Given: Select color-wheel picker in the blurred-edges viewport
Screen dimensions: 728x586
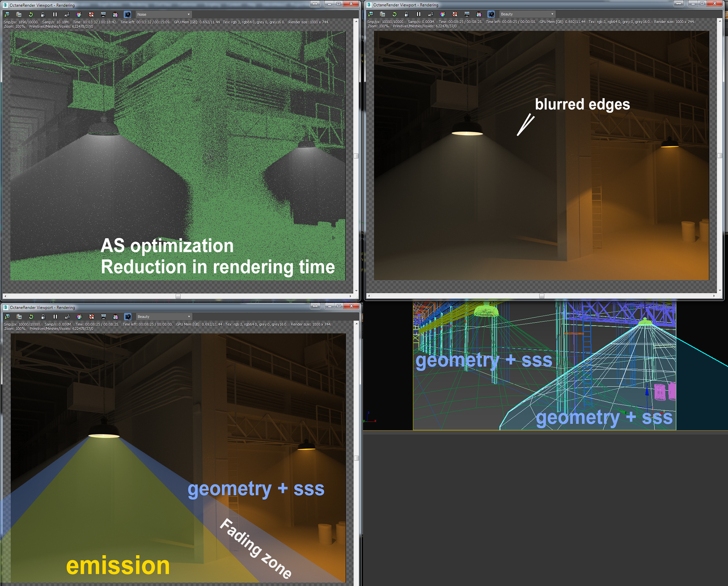Looking at the screenshot, I should point(443,14).
